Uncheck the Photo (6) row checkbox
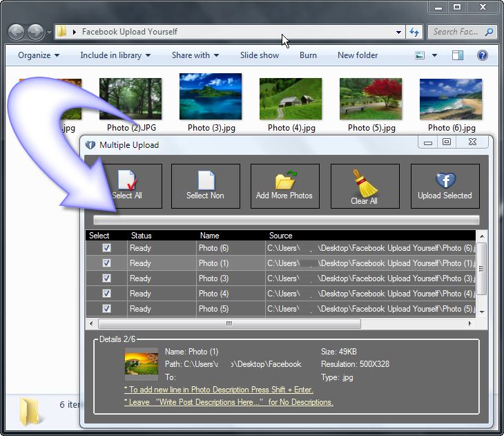 click(x=106, y=248)
